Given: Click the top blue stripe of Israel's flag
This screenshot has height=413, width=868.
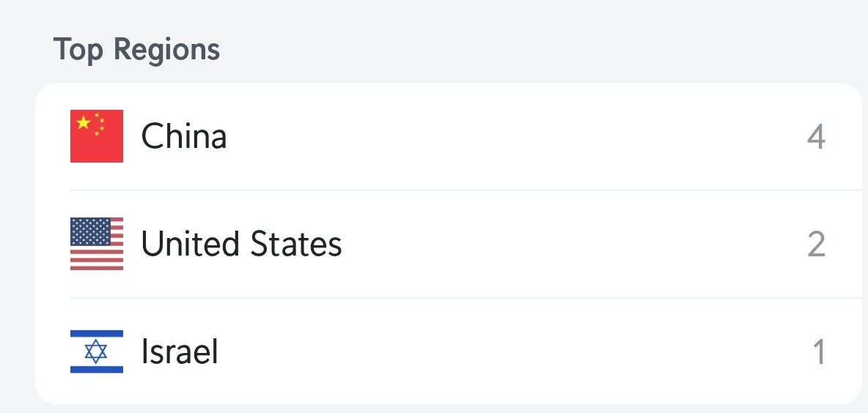Looking at the screenshot, I should [96, 333].
